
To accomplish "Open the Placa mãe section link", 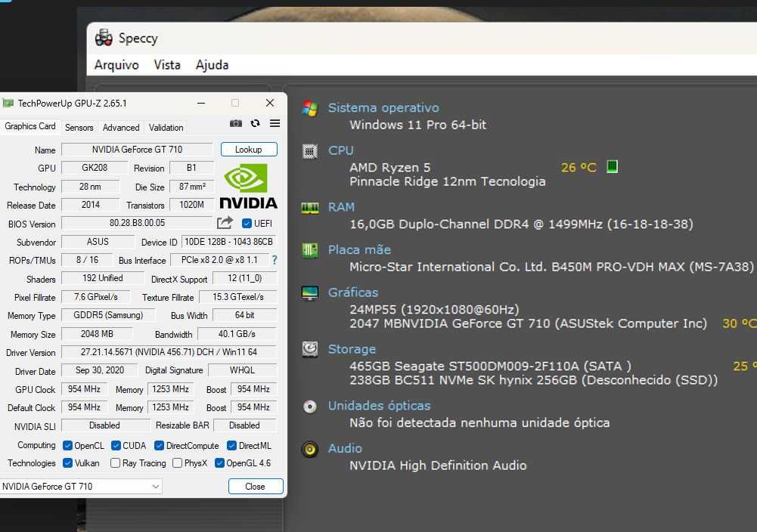I will click(359, 250).
